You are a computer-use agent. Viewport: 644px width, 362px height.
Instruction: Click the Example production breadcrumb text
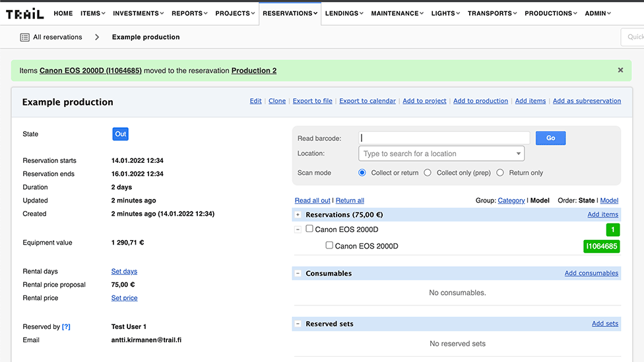point(146,37)
